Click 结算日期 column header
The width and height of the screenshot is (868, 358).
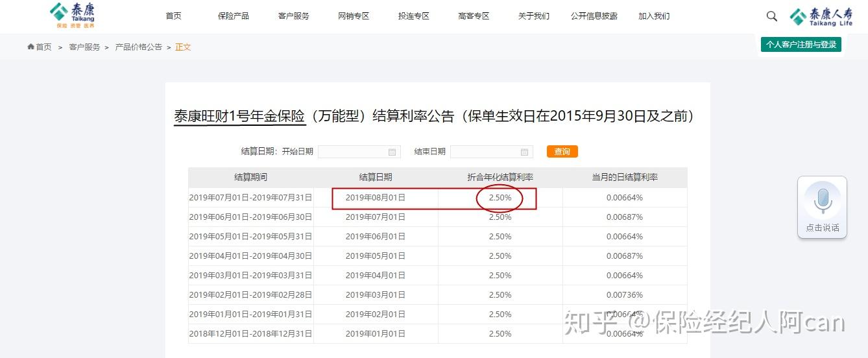(x=376, y=177)
